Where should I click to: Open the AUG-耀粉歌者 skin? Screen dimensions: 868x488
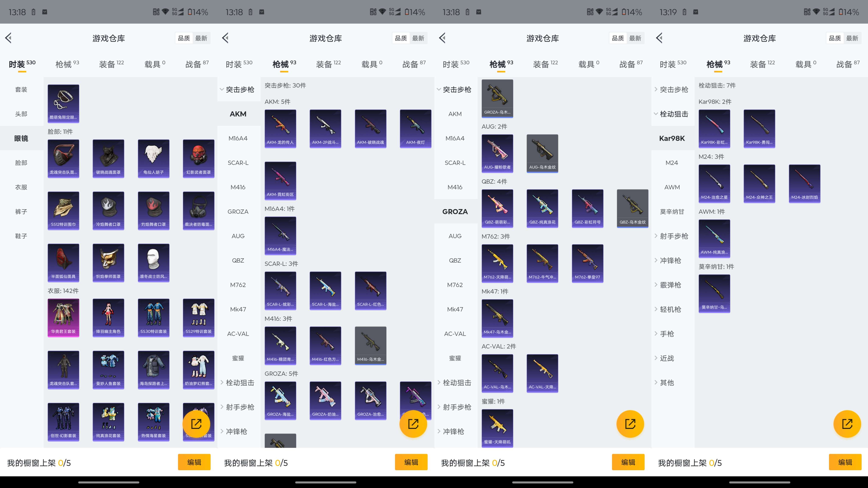pos(497,154)
